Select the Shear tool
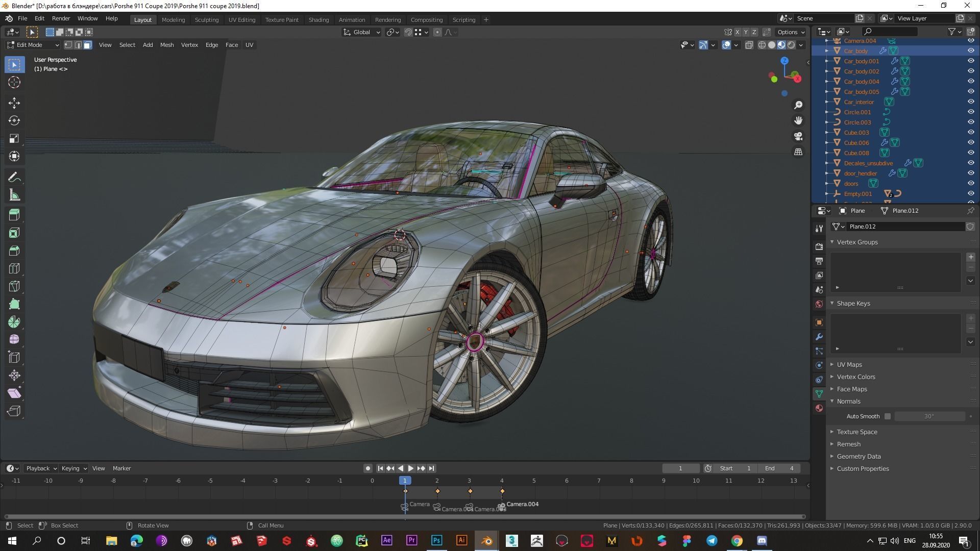The image size is (980, 551). 14,393
